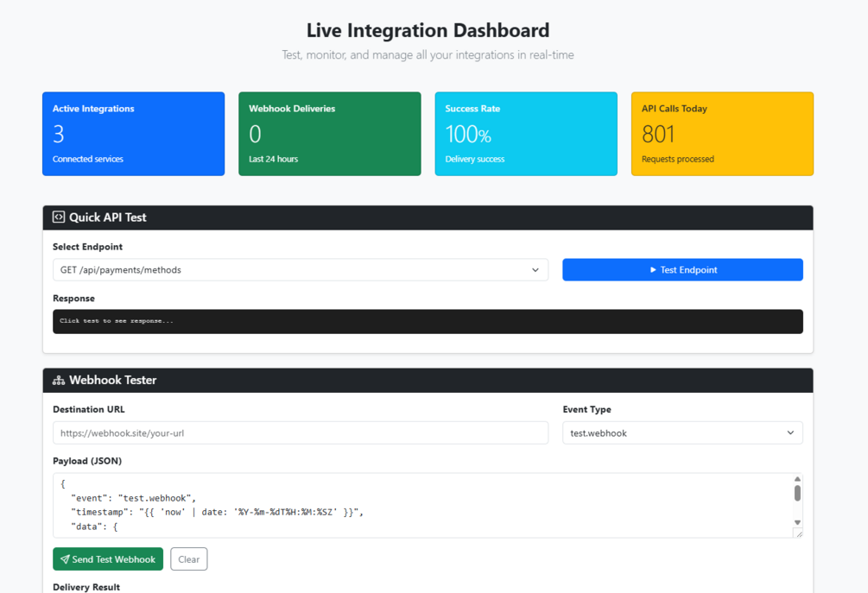Select the Success Rate card

click(526, 134)
